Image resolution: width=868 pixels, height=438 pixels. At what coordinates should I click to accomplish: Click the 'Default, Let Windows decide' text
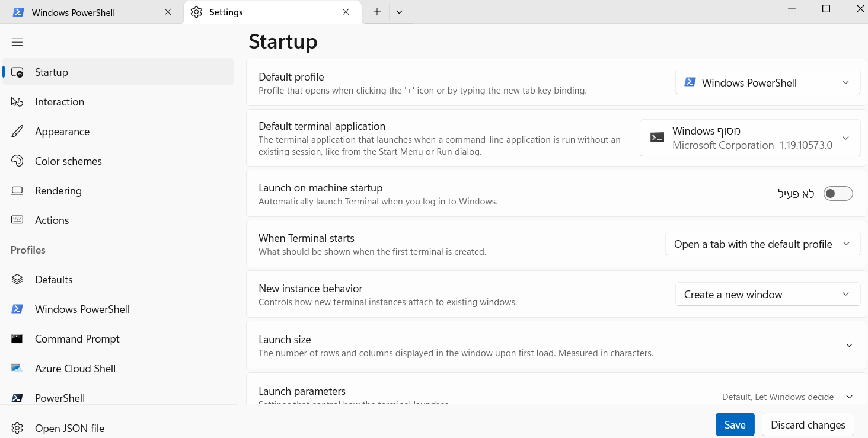click(777, 397)
